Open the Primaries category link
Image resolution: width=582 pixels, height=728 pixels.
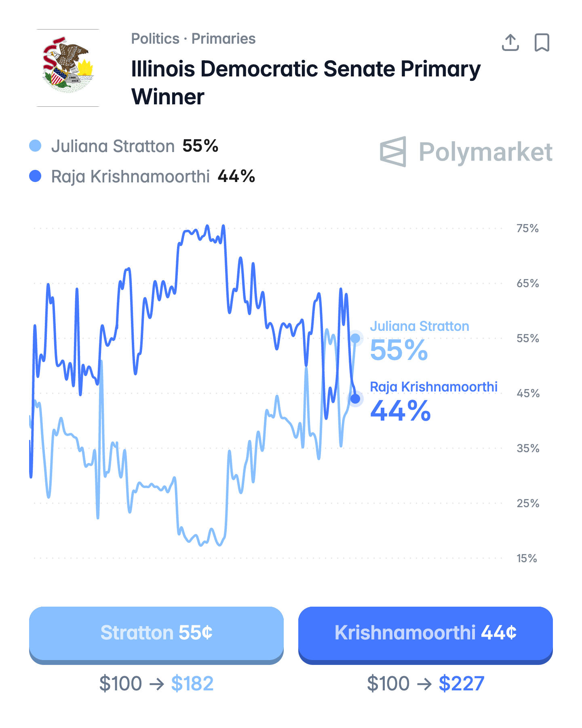pyautogui.click(x=223, y=39)
